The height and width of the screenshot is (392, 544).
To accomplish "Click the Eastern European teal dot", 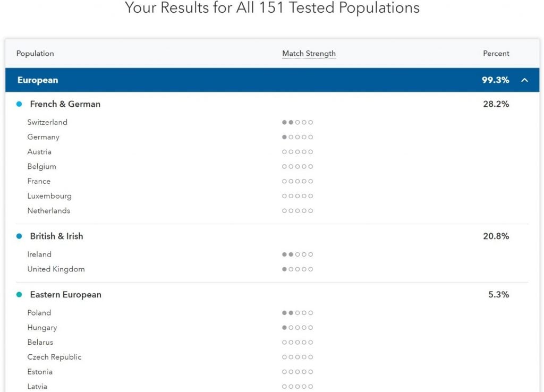I will point(19,294).
